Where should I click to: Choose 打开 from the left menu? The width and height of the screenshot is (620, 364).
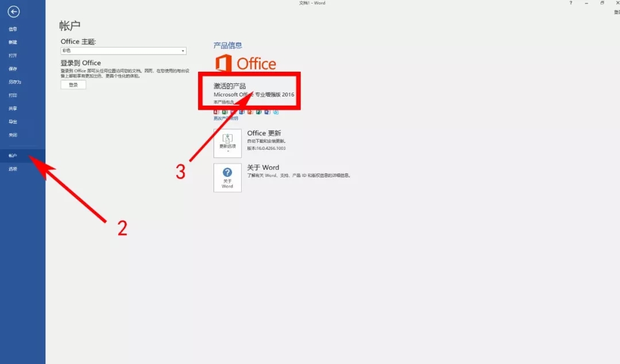point(13,55)
